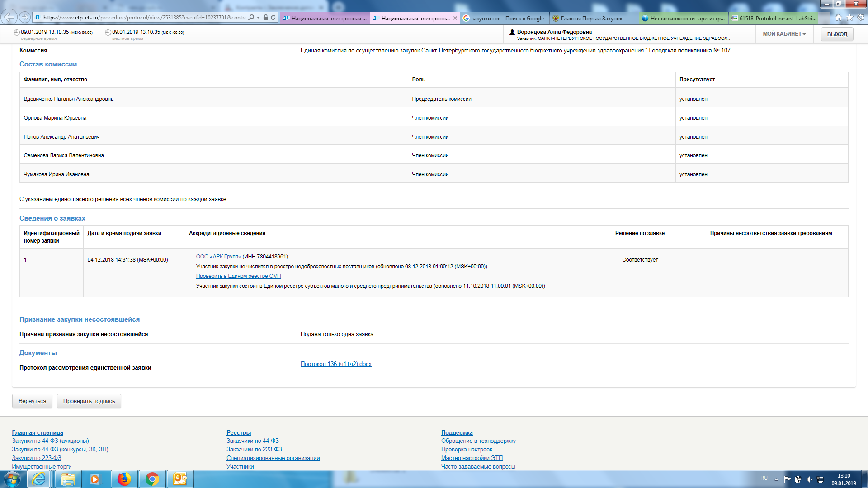The image size is (868, 488).
Task: Download Протокол 136 (ч1+ч2).docx document
Action: 336,364
